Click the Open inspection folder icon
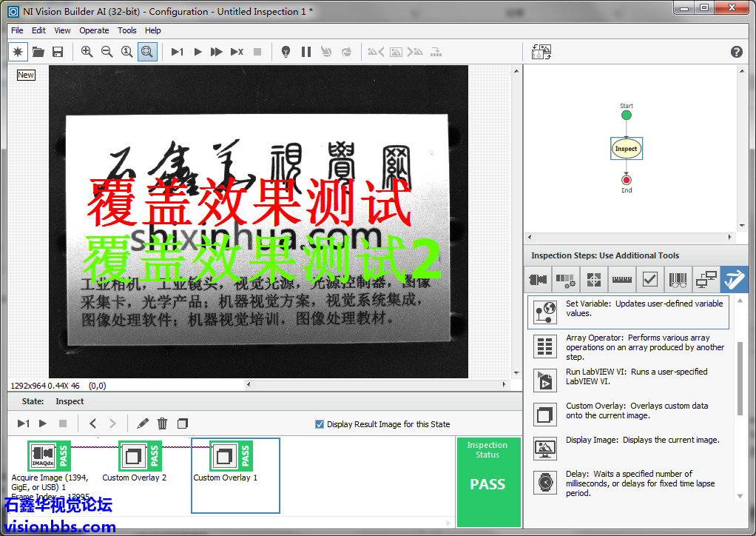This screenshot has width=756, height=536. click(38, 52)
